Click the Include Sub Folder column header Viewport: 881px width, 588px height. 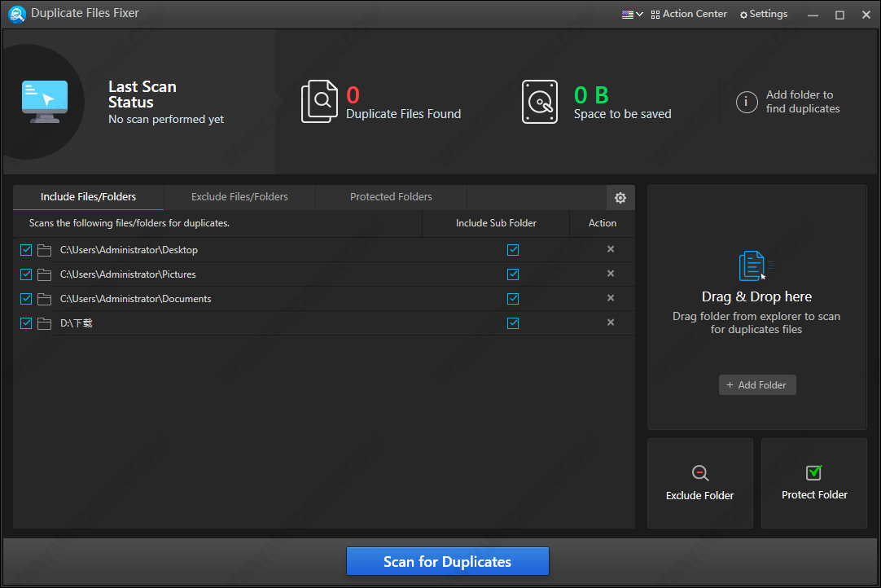click(496, 223)
